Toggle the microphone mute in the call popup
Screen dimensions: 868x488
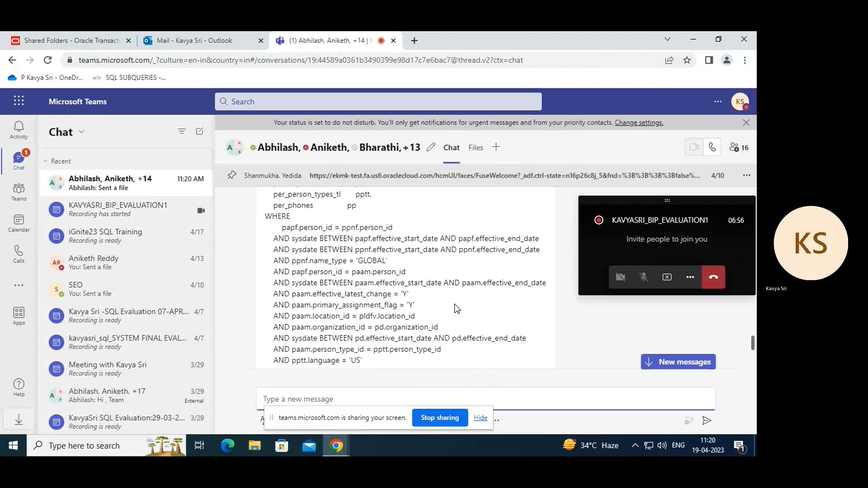[x=644, y=277]
